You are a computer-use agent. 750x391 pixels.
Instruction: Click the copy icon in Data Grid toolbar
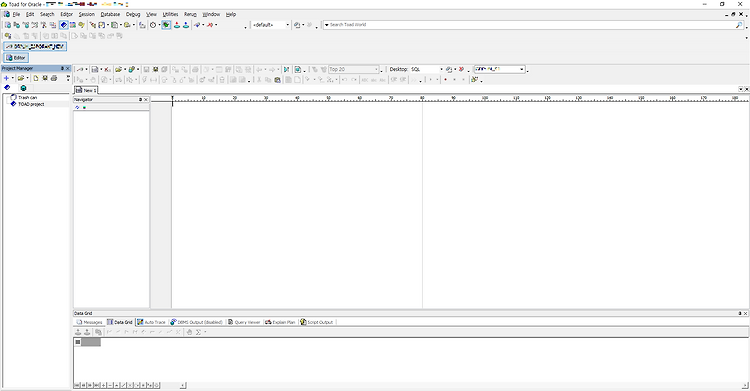click(98, 332)
